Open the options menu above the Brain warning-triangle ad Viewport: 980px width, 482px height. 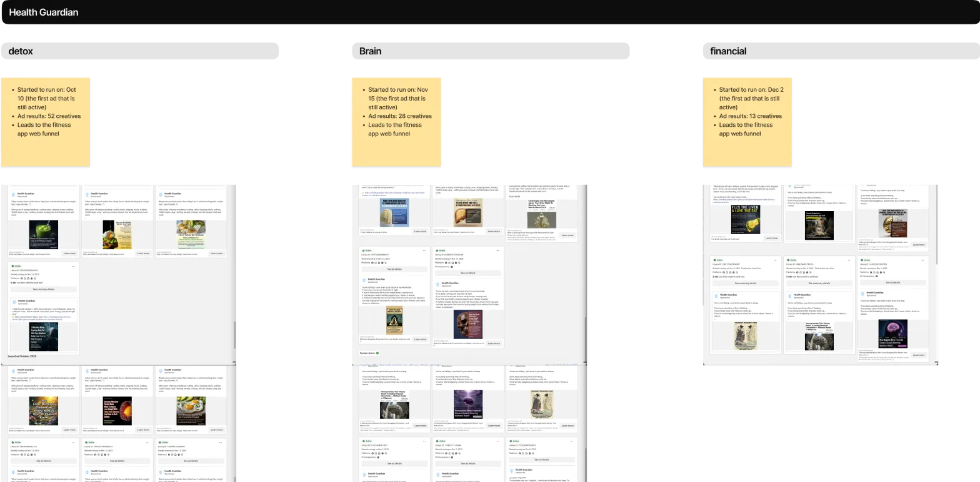click(x=424, y=250)
